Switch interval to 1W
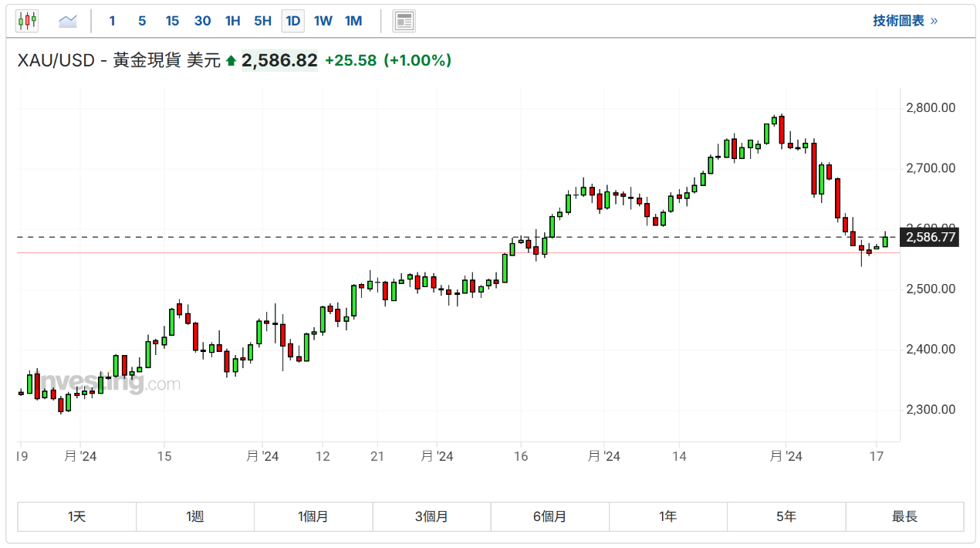Image resolution: width=980 pixels, height=548 pixels. point(323,21)
